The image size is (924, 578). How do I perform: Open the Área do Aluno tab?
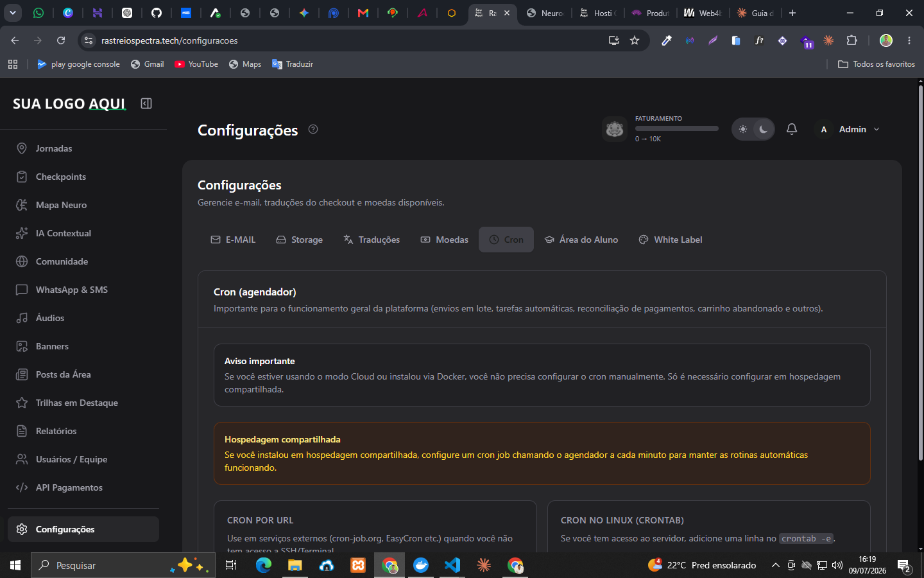tap(581, 240)
